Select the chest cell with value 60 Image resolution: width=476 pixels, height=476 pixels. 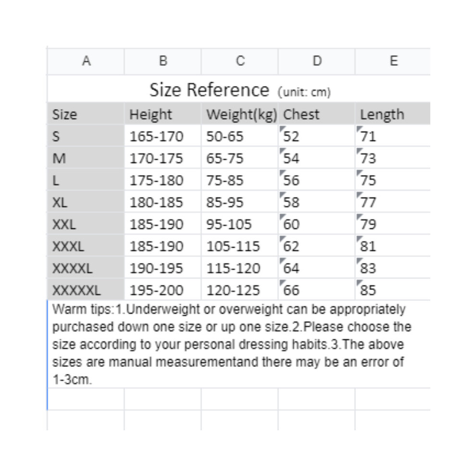(x=317, y=225)
